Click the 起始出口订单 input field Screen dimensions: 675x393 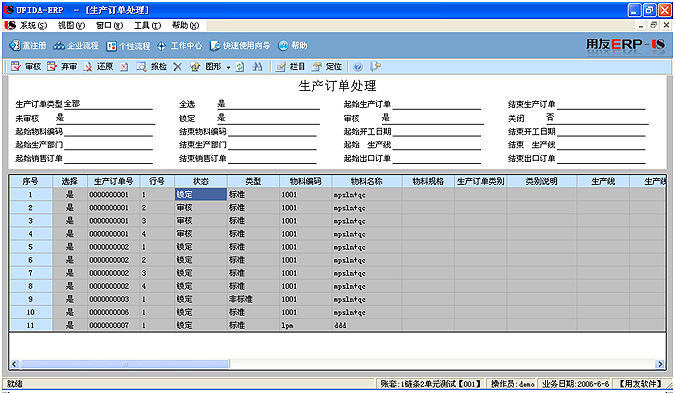pos(437,159)
